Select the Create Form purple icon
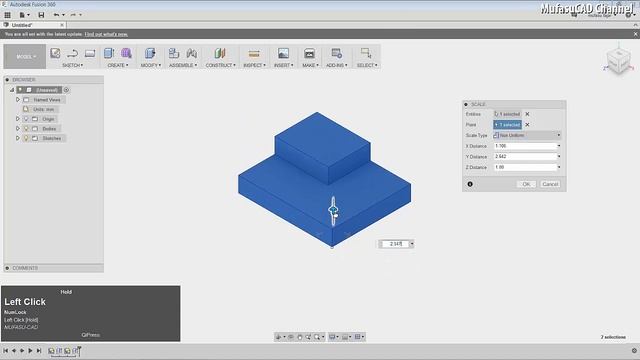Image resolution: width=640 pixels, height=360 pixels. coord(126,53)
